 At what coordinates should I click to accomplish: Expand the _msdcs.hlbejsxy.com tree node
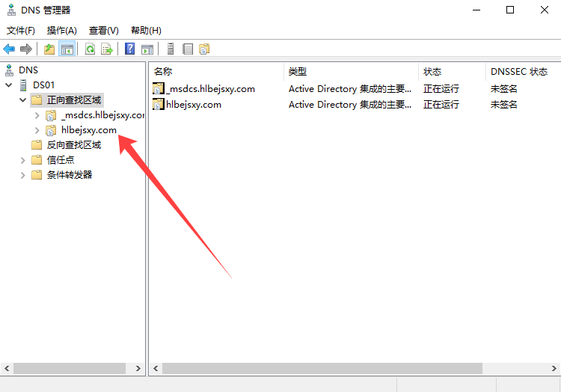click(x=37, y=115)
